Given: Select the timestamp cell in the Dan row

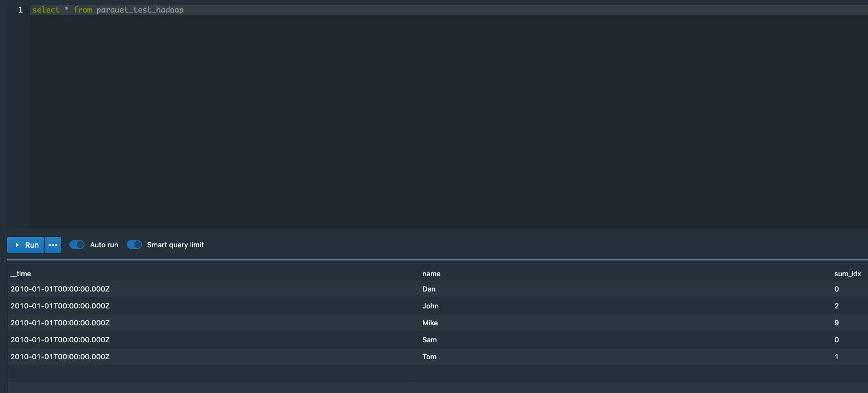Looking at the screenshot, I should pos(60,289).
